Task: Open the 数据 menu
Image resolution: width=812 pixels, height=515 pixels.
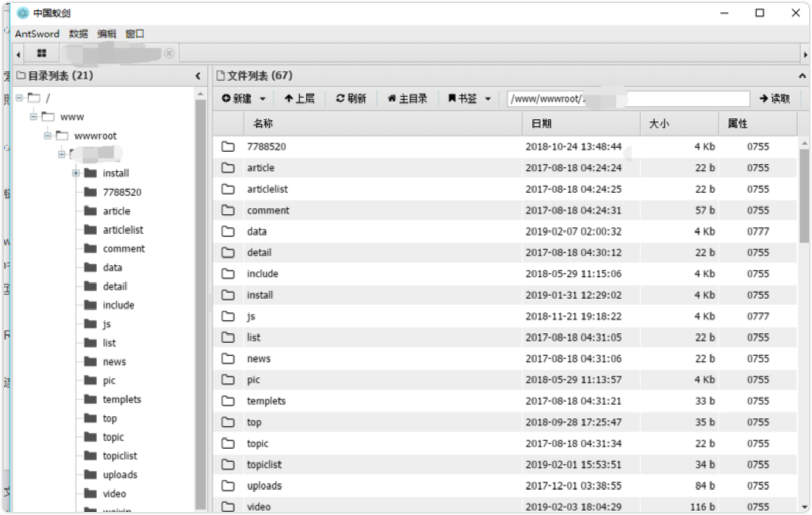Action: click(x=78, y=34)
